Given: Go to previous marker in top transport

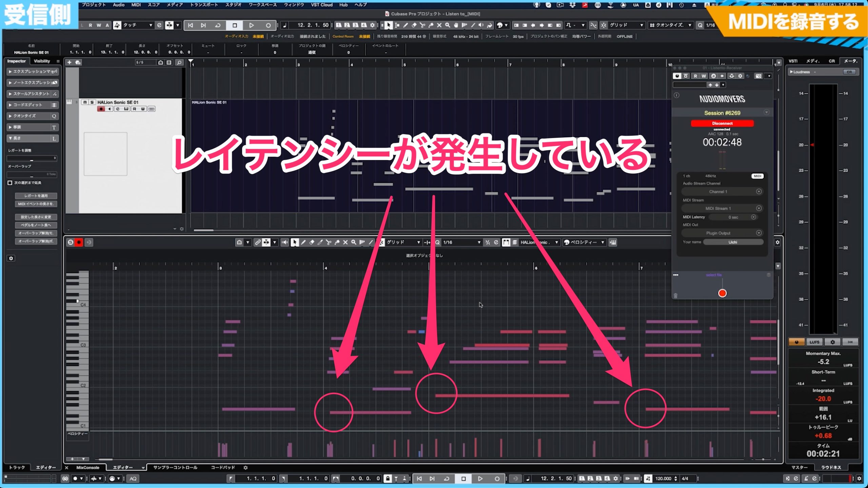Looking at the screenshot, I should [x=191, y=25].
